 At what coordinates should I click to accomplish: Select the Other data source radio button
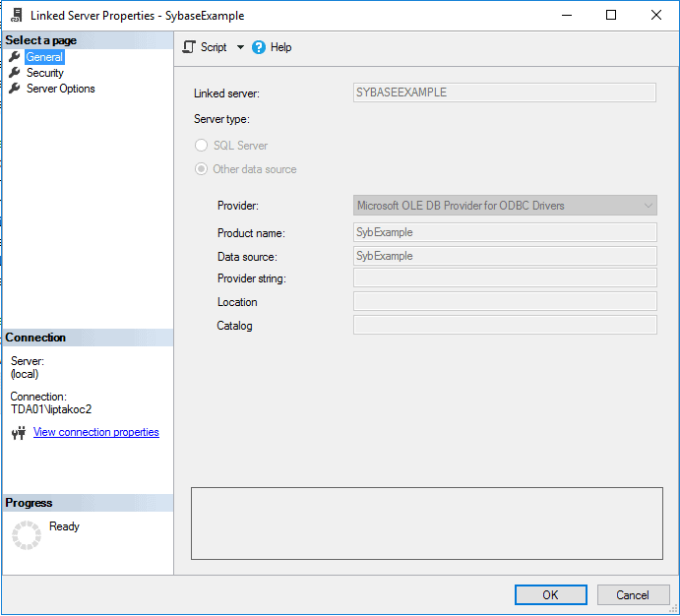point(201,168)
